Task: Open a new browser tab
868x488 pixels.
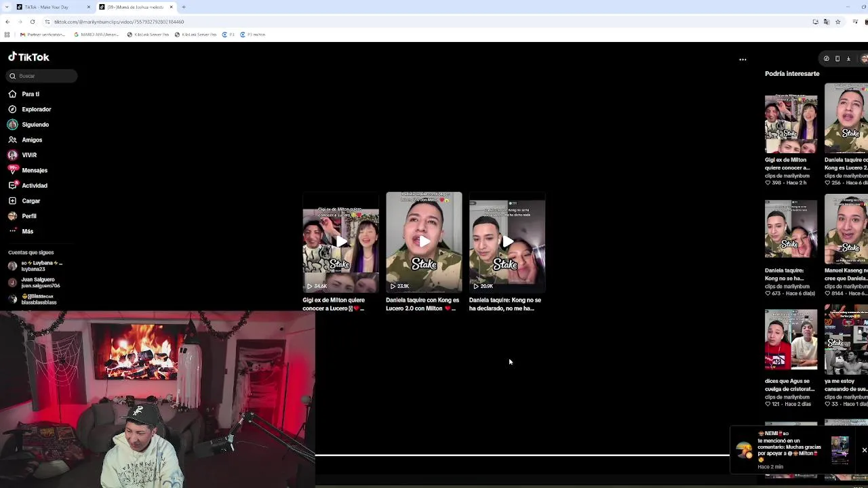Action: click(x=184, y=7)
